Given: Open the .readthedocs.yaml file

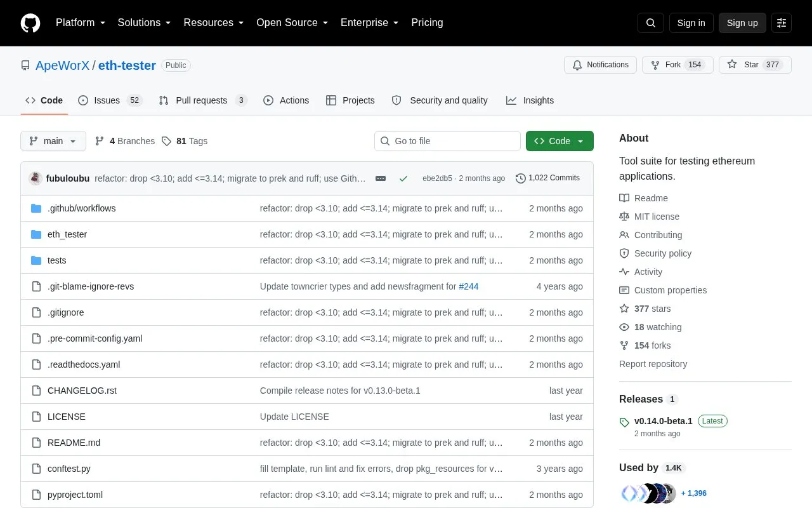Looking at the screenshot, I should (x=84, y=364).
